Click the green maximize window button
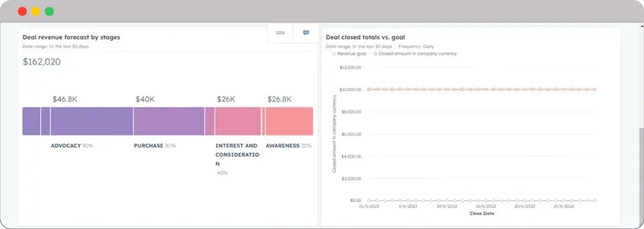The height and width of the screenshot is (229, 644). click(x=49, y=11)
